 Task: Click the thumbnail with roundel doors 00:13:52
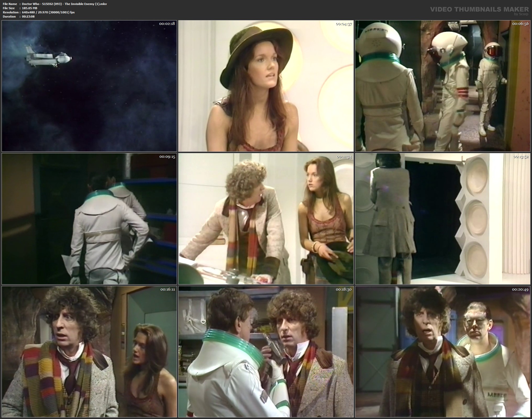(x=442, y=219)
